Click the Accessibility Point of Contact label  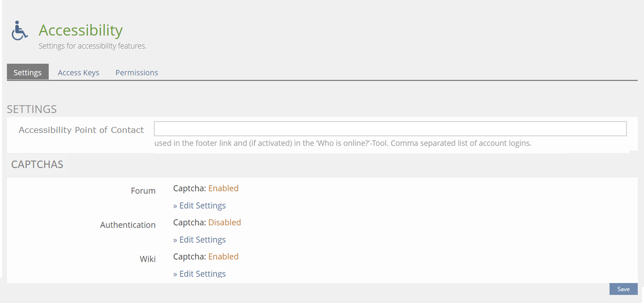click(x=81, y=130)
